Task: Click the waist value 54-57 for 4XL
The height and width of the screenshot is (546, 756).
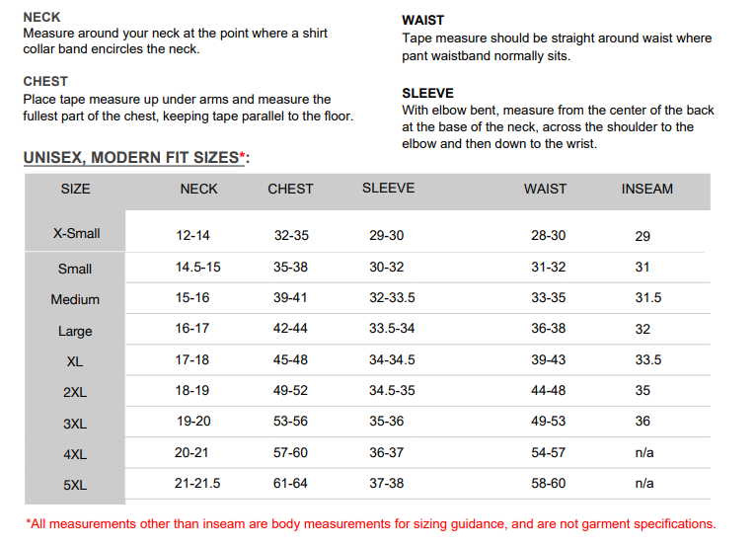Action: click(x=548, y=452)
